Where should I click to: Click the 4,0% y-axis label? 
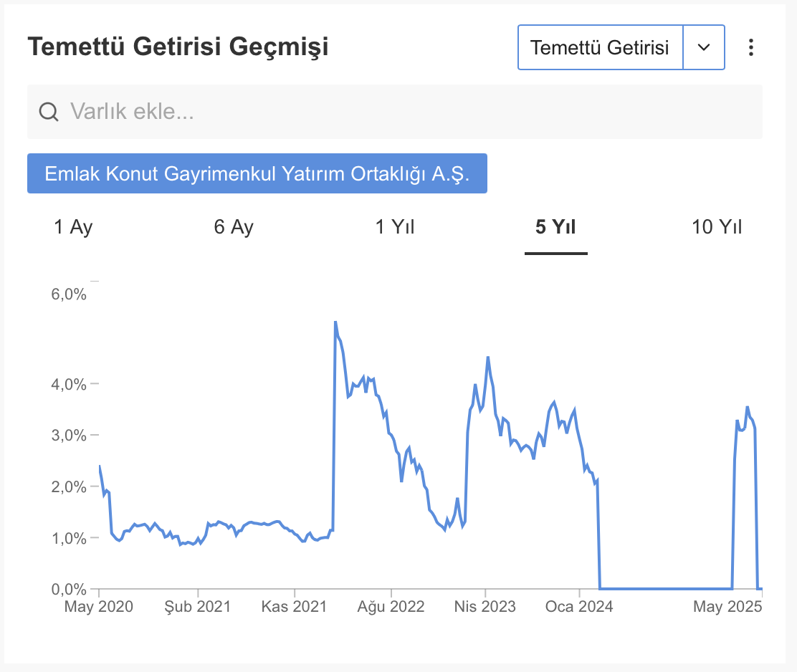69,385
